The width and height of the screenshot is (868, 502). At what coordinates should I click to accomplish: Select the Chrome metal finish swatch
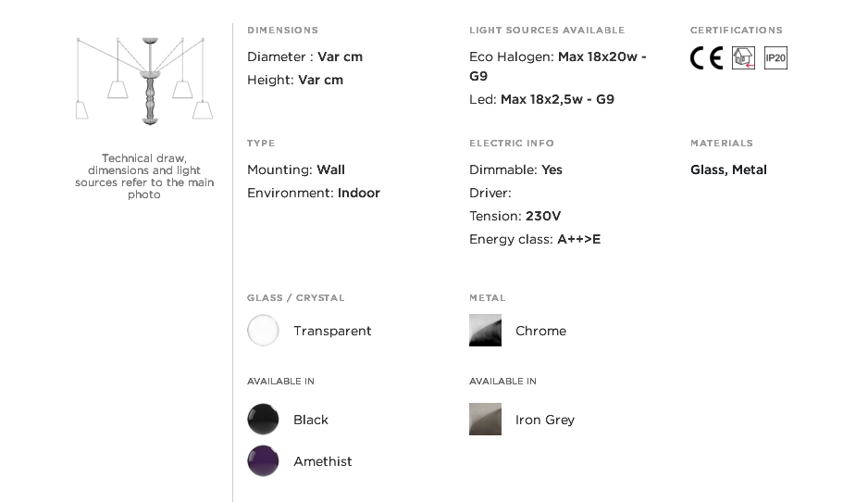pos(486,331)
